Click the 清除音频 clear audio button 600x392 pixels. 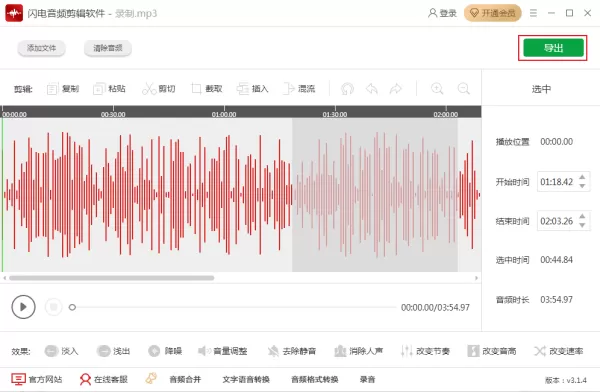(108, 48)
